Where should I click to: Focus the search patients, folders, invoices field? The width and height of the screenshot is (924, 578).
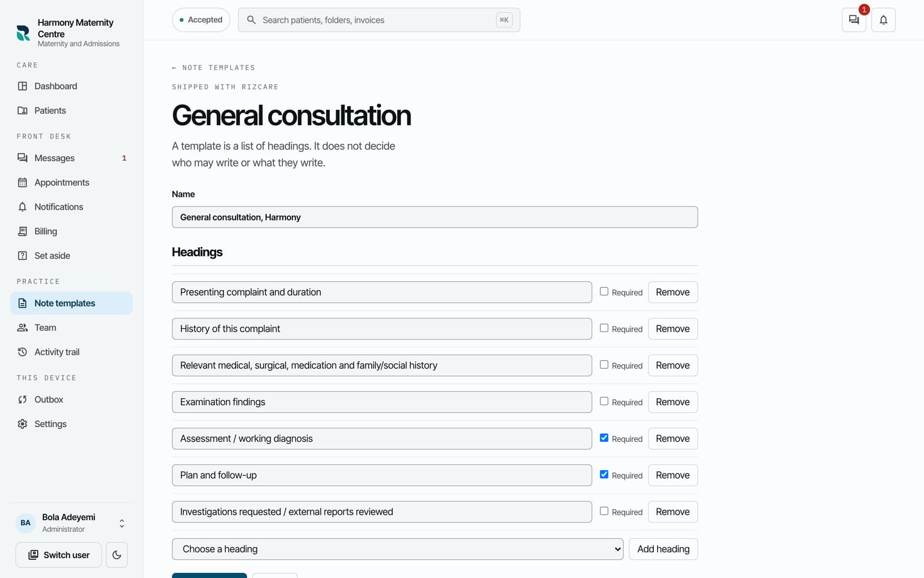(x=379, y=20)
